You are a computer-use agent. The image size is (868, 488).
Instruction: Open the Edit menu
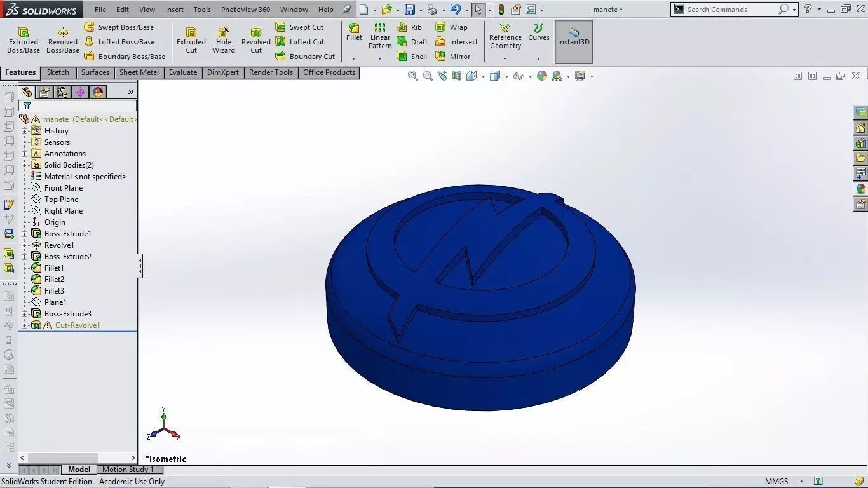(123, 10)
